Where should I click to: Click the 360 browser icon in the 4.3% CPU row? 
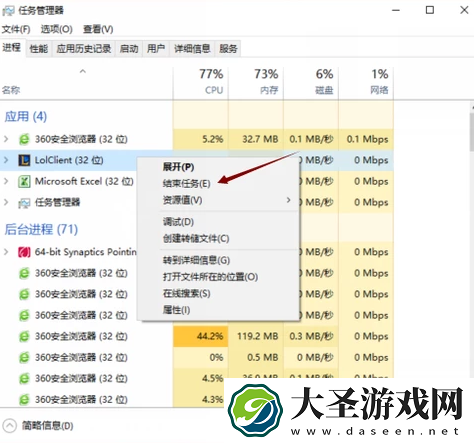(x=24, y=399)
